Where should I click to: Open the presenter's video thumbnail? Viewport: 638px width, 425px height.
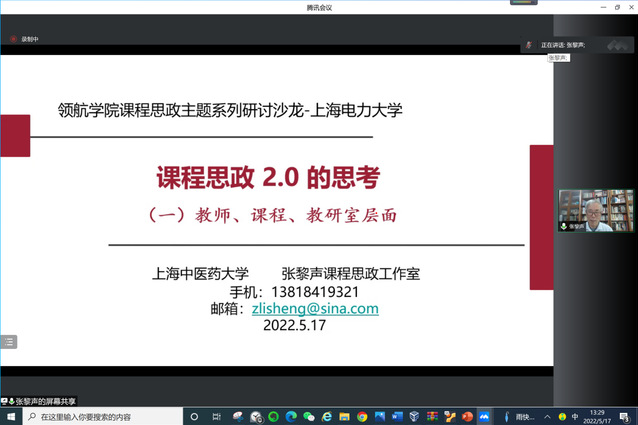(x=596, y=210)
